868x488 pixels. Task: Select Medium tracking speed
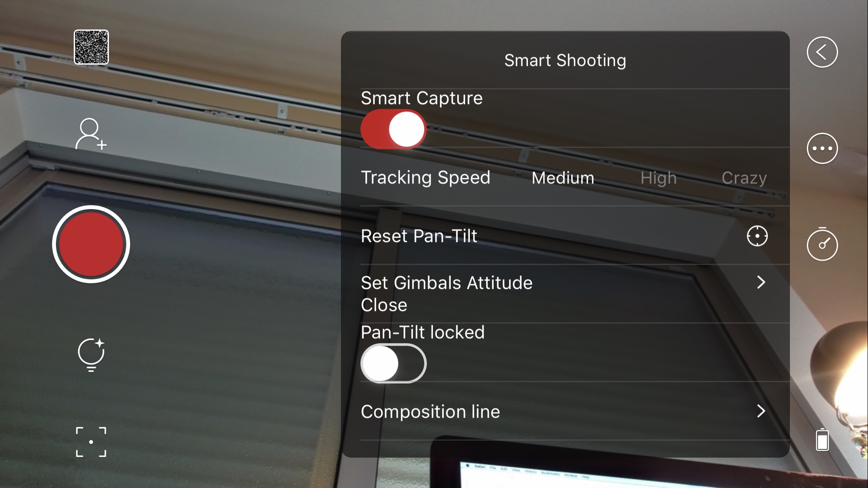tap(563, 177)
